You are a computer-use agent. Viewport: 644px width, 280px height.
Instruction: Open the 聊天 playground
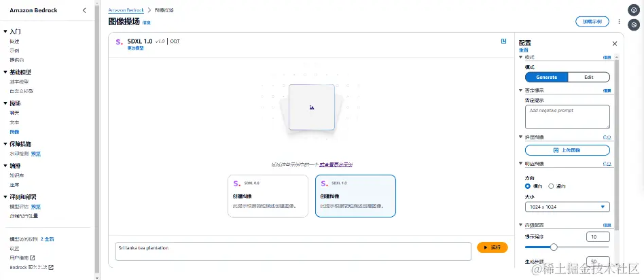(14, 113)
